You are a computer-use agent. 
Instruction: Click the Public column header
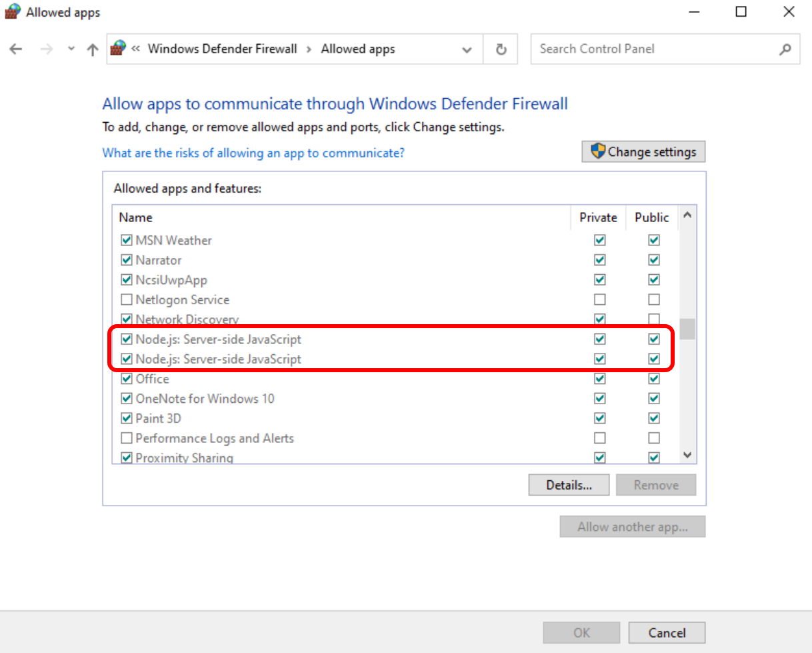[x=652, y=217]
